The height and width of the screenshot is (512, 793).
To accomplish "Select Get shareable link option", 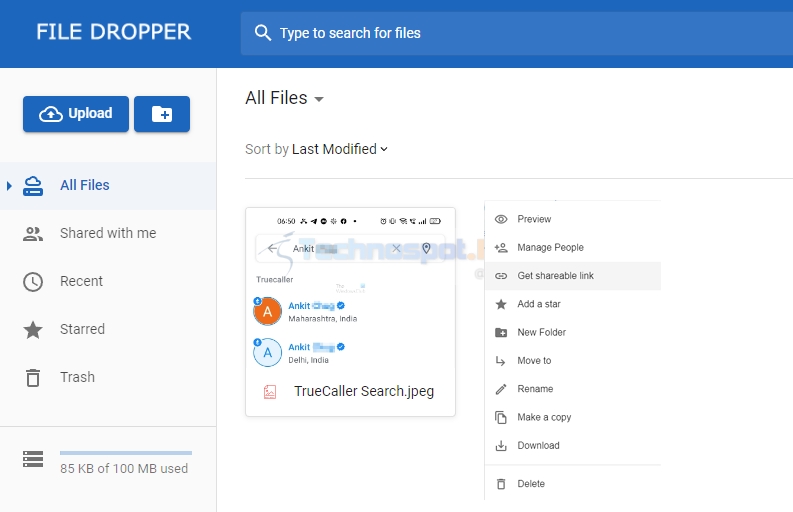I will [572, 276].
